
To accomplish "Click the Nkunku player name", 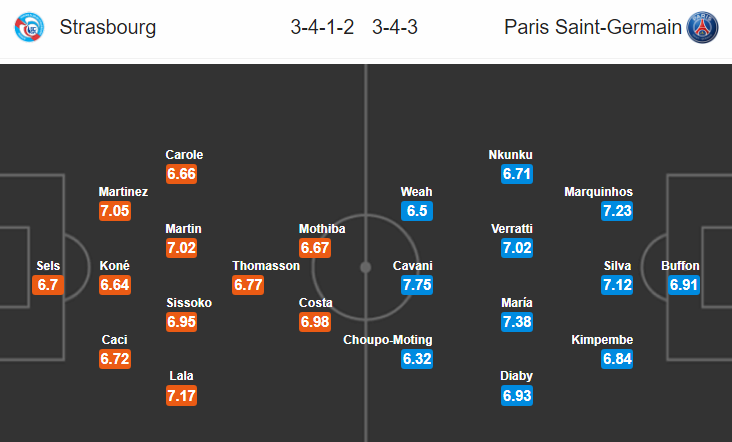I will tap(511, 155).
